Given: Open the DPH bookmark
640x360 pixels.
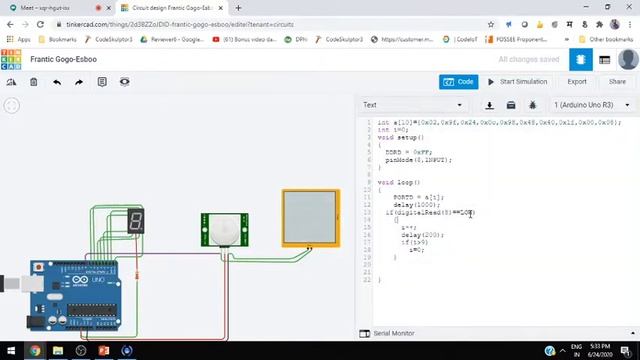Looking at the screenshot, I should coord(296,39).
